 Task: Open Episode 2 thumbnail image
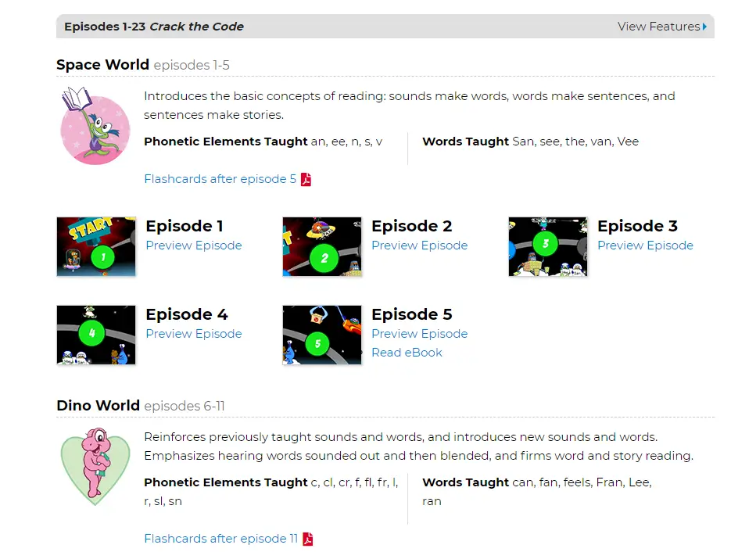322,246
